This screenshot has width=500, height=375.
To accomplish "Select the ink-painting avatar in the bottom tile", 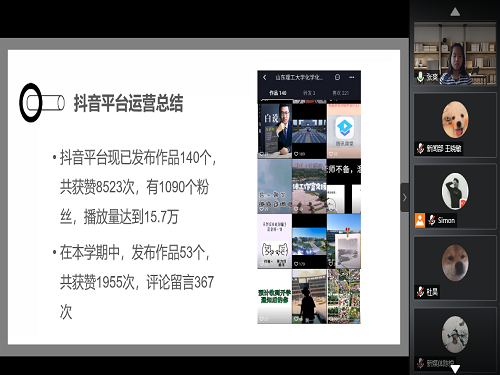I will click(455, 334).
